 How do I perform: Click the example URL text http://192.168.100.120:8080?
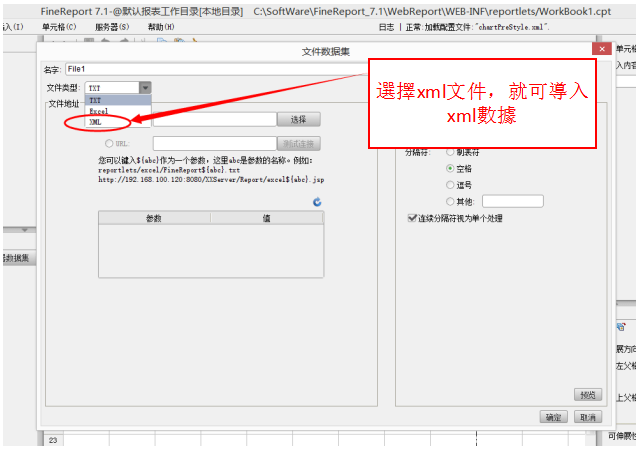211,179
